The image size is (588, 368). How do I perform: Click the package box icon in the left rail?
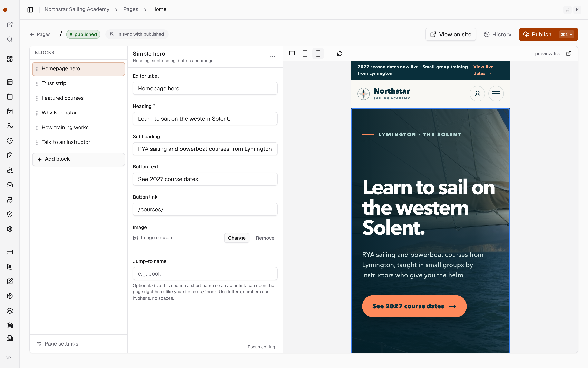coord(10,296)
